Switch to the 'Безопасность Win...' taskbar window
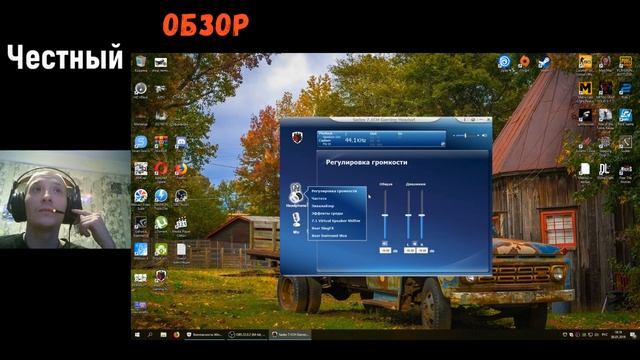This screenshot has width=640, height=360. [204, 335]
